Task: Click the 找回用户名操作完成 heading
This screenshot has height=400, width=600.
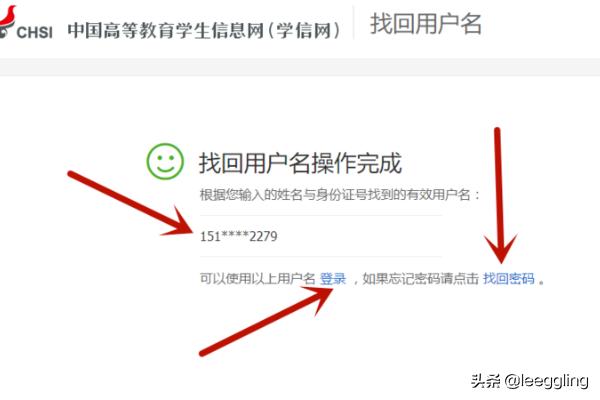Action: (300, 163)
